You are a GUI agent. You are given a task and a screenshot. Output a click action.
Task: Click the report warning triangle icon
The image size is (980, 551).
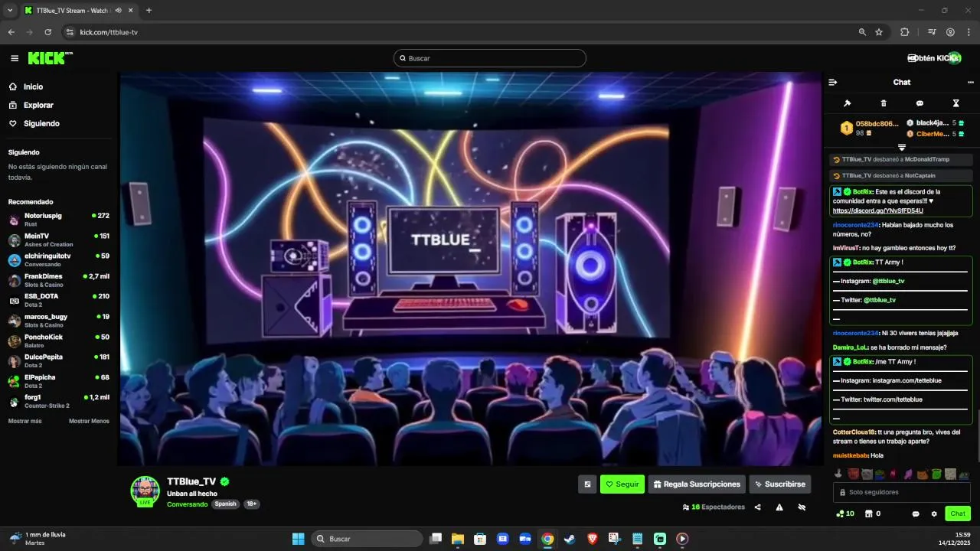tap(779, 507)
